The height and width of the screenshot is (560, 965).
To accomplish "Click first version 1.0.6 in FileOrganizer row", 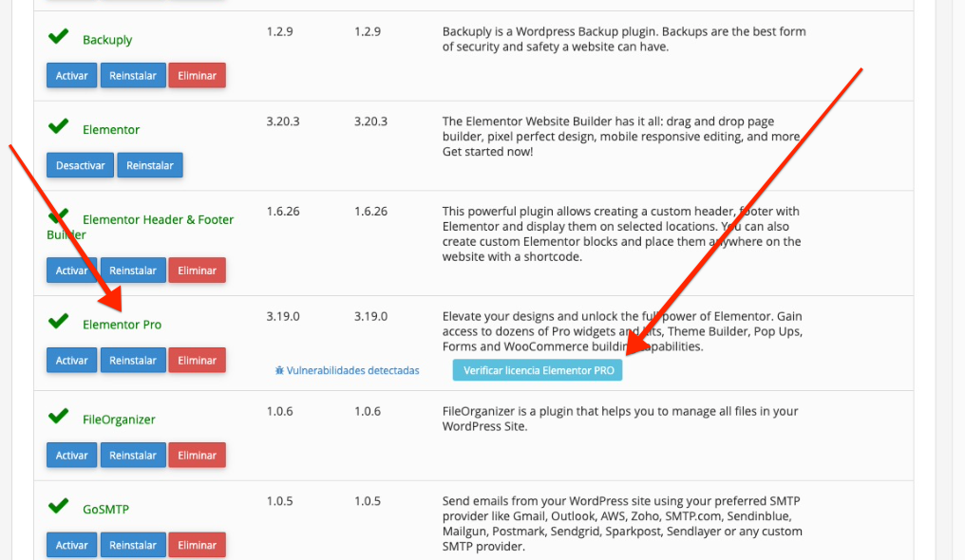I will coord(279,411).
